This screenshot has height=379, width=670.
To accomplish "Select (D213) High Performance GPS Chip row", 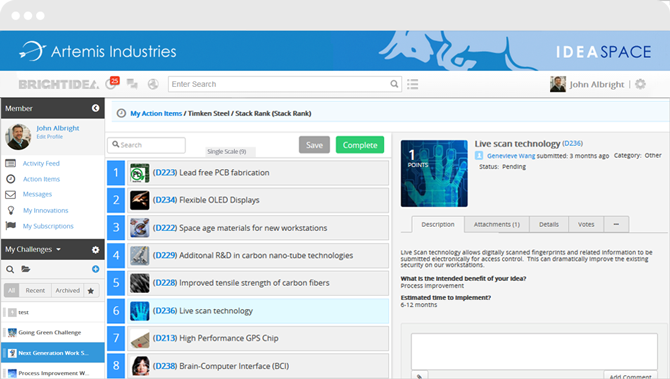I will pyautogui.click(x=258, y=338).
